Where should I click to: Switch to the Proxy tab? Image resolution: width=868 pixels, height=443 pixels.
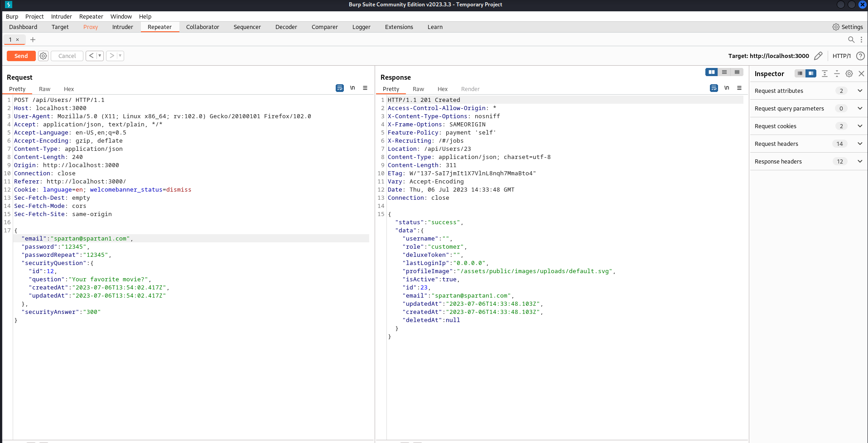pyautogui.click(x=91, y=27)
